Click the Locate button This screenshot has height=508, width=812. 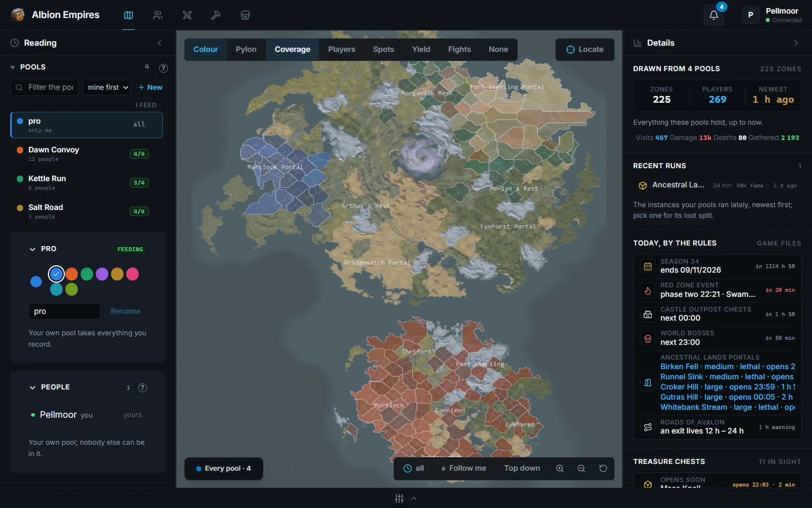(x=585, y=50)
